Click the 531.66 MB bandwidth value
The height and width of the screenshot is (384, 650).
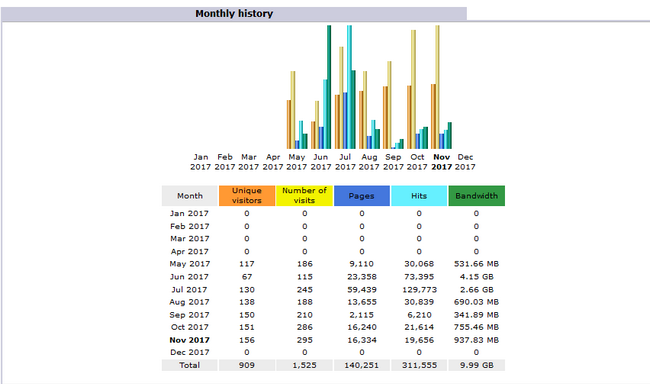[x=476, y=264]
